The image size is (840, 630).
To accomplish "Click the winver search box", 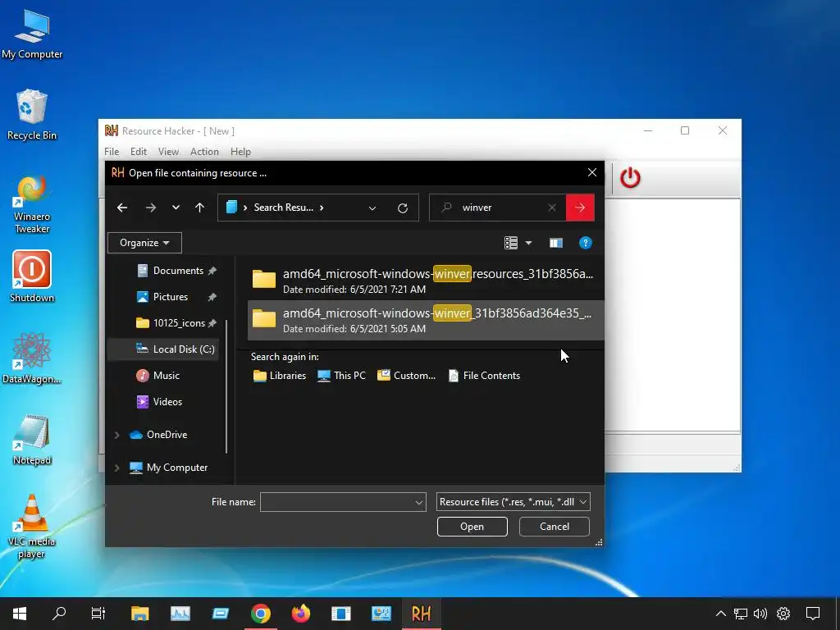I will click(498, 208).
